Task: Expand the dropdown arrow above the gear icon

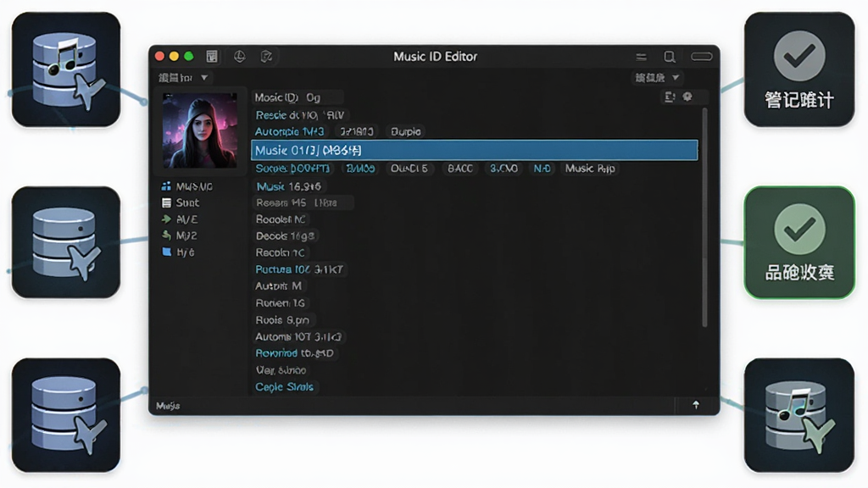Action: coord(676,77)
